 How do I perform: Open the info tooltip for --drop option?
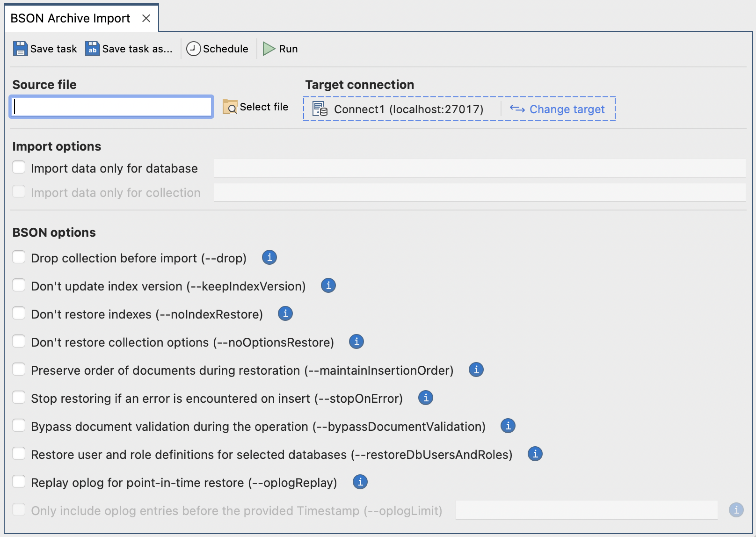269,257
